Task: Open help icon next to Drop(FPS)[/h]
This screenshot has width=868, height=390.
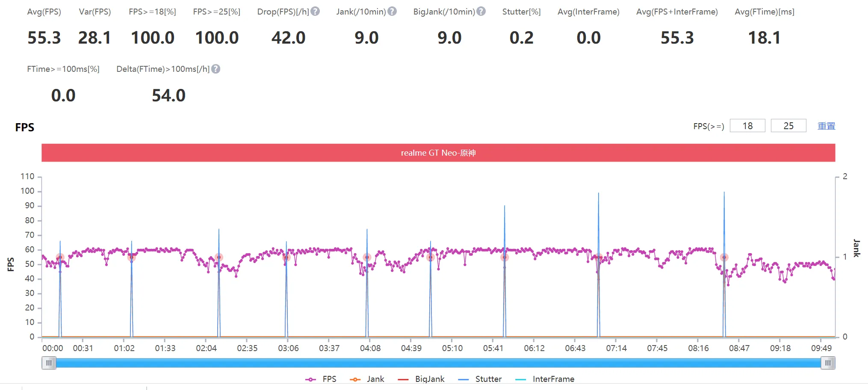Action: pos(315,12)
